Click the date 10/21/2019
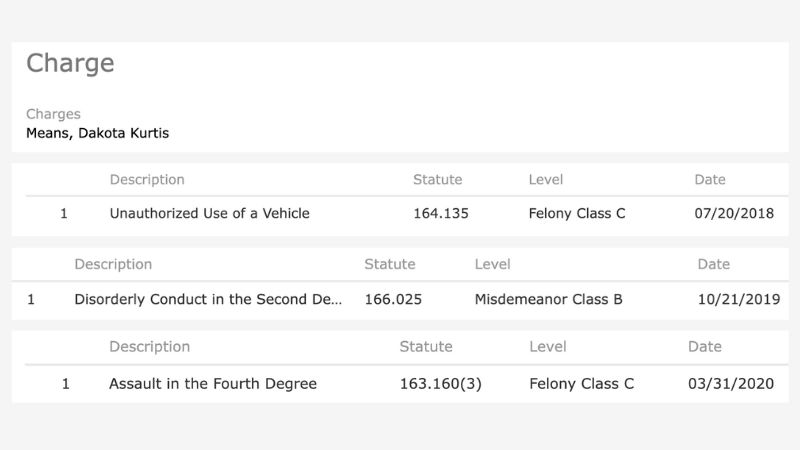The height and width of the screenshot is (450, 800). [x=737, y=299]
